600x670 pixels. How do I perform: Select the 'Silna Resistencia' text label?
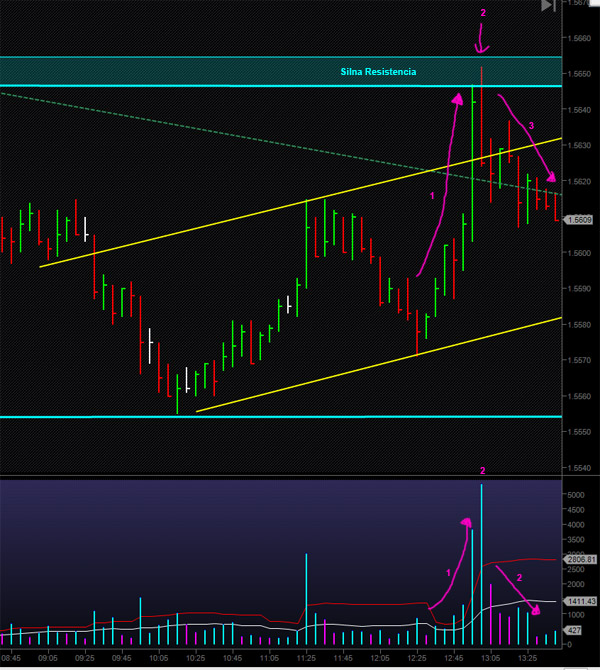pos(378,72)
